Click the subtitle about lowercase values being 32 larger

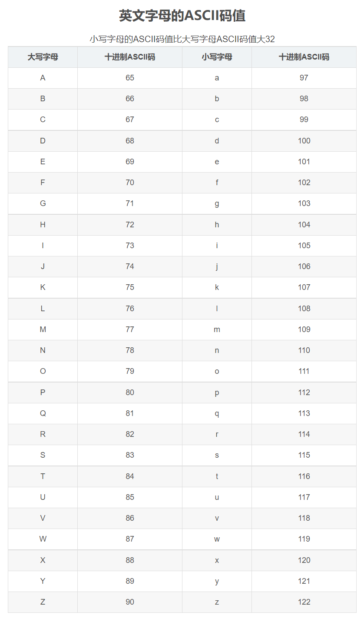pyautogui.click(x=182, y=39)
